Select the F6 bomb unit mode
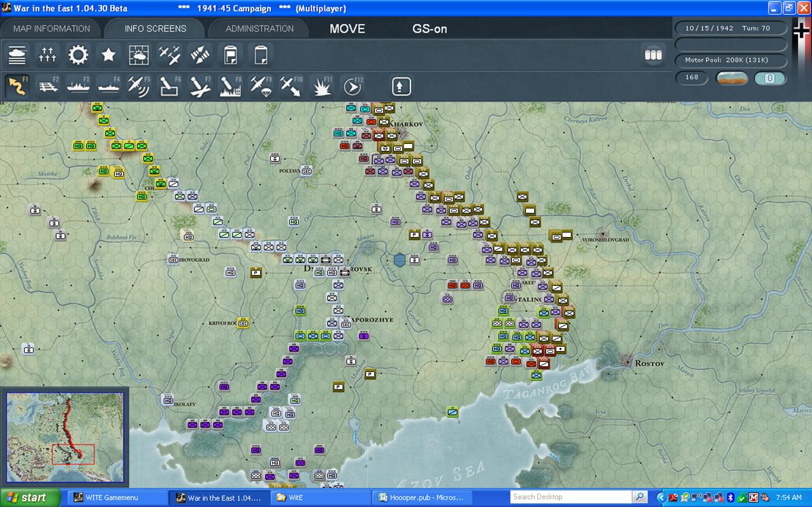The width and height of the screenshot is (812, 507). click(170, 87)
